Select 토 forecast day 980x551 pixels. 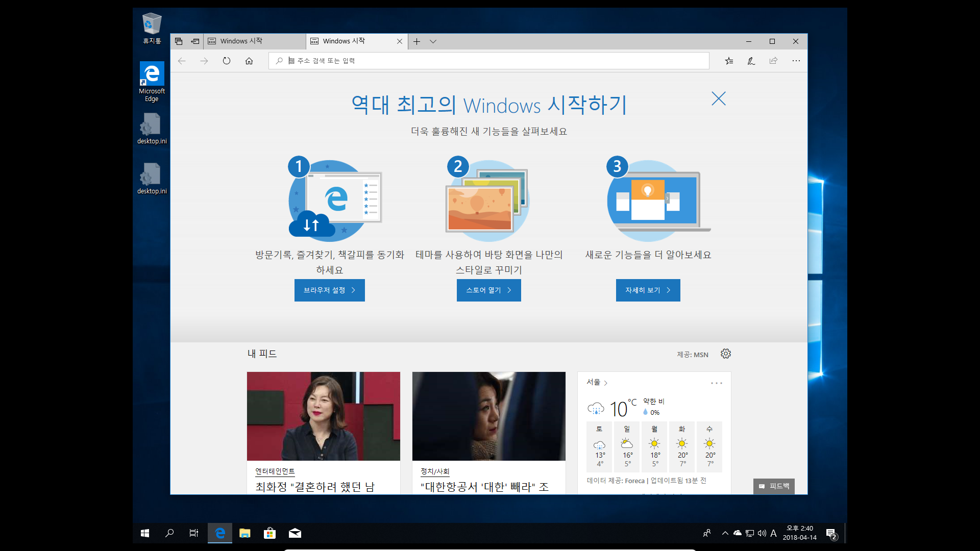(600, 447)
